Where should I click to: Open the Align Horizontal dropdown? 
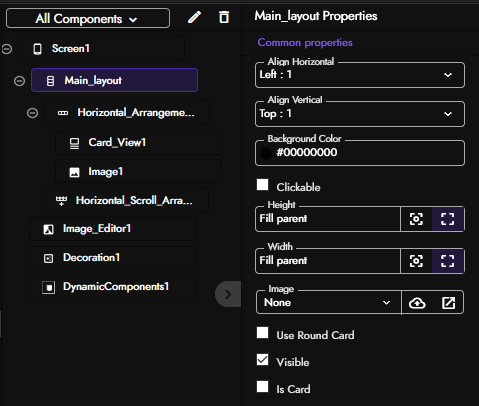(x=360, y=75)
